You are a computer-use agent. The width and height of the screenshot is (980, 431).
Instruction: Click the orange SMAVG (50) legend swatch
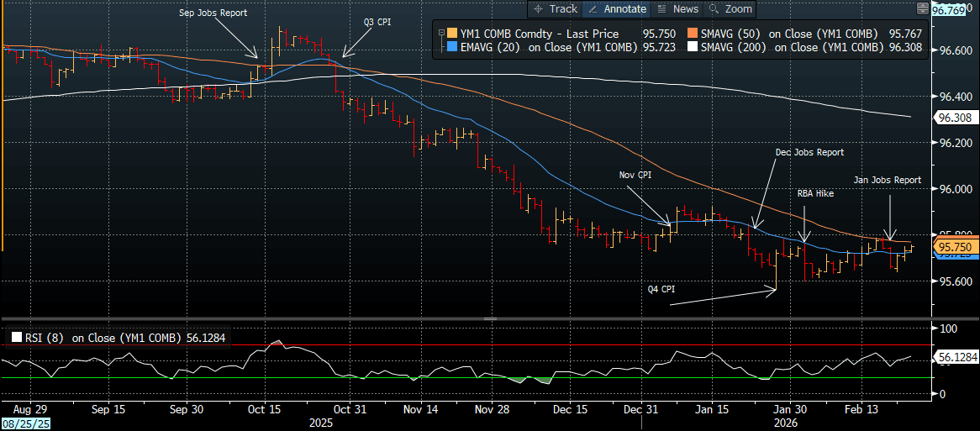pos(694,34)
